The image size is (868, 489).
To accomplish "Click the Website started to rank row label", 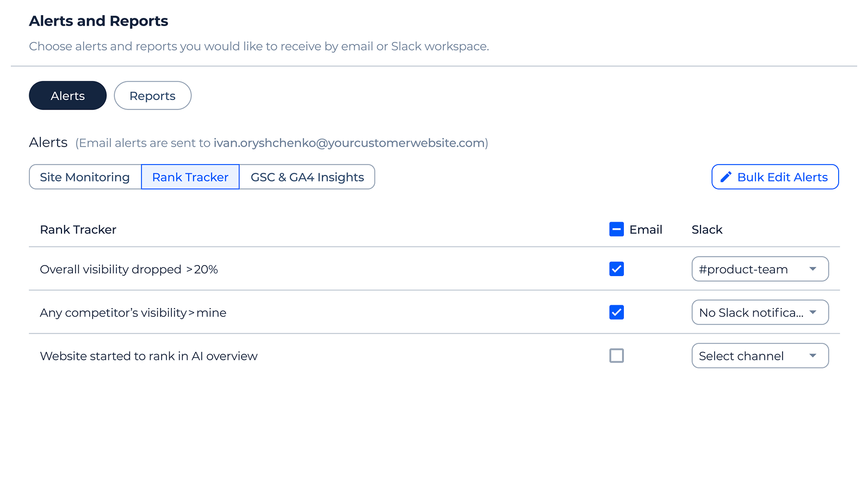I will pos(148,356).
